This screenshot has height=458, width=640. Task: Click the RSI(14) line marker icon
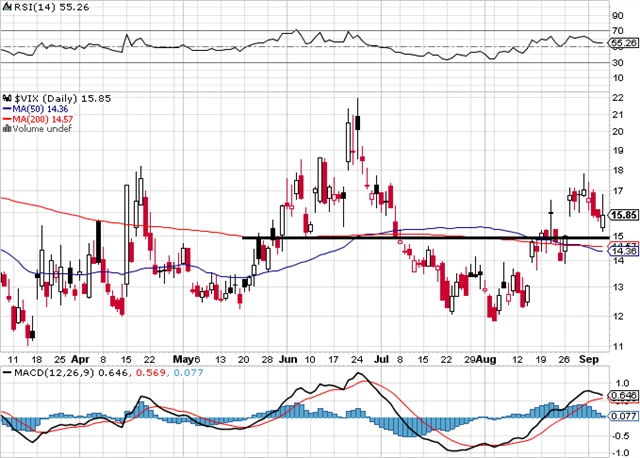(4, 7)
